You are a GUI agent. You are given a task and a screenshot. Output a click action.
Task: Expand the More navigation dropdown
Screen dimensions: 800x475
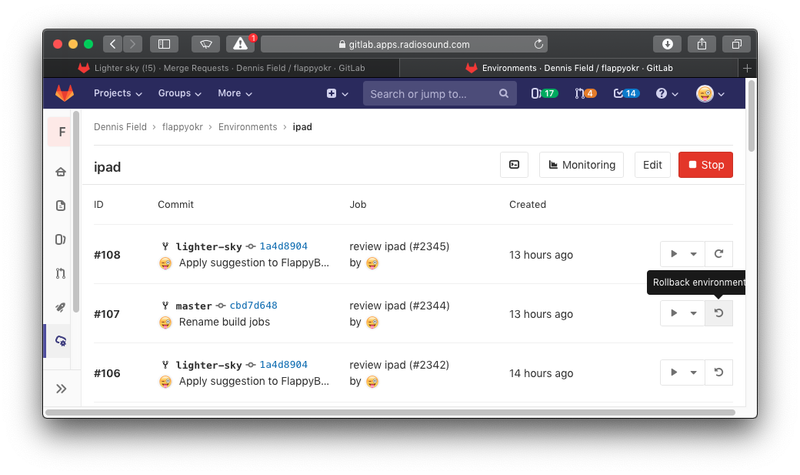(235, 94)
